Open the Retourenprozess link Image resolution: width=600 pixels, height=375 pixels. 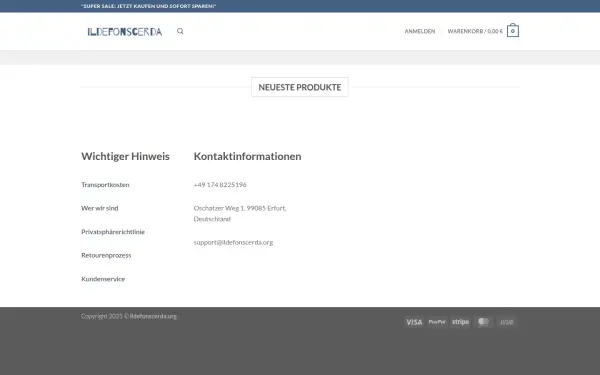[106, 255]
